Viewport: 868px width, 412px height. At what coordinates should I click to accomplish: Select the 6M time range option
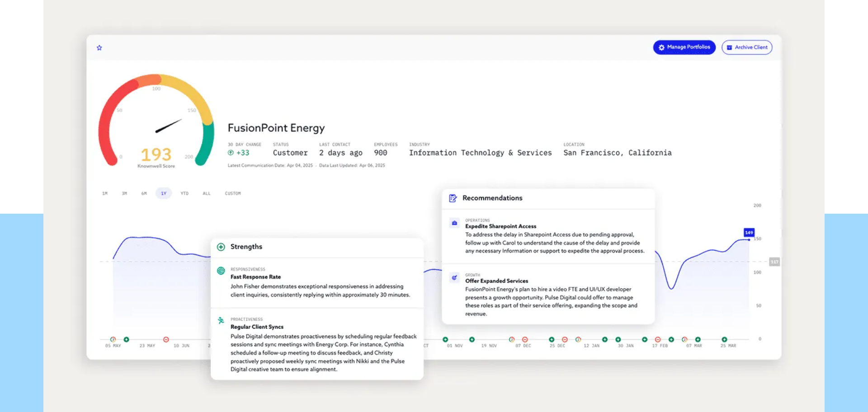tap(144, 193)
